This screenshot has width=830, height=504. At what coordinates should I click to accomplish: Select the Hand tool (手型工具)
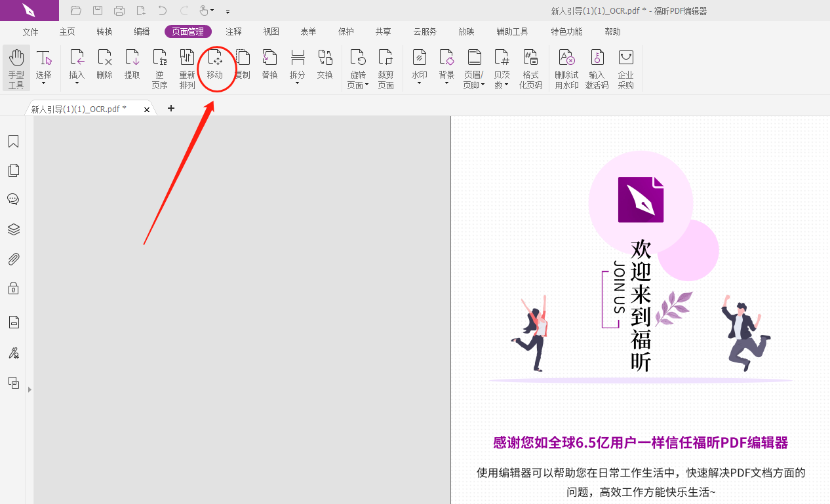click(x=16, y=66)
